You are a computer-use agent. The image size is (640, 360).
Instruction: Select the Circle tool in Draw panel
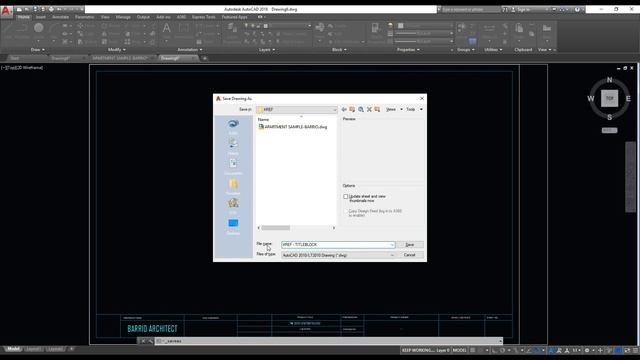coord(39,28)
